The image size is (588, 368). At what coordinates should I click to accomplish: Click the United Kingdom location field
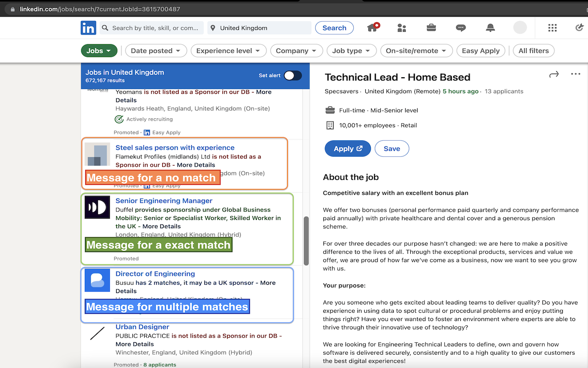(260, 28)
